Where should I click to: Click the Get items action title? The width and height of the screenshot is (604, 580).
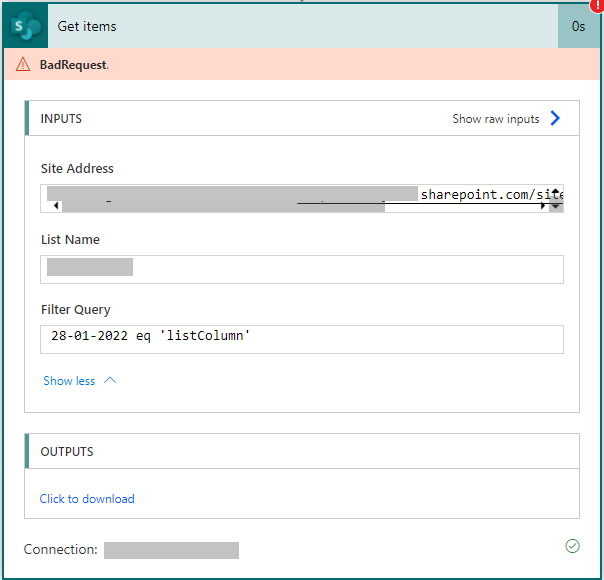click(x=87, y=26)
